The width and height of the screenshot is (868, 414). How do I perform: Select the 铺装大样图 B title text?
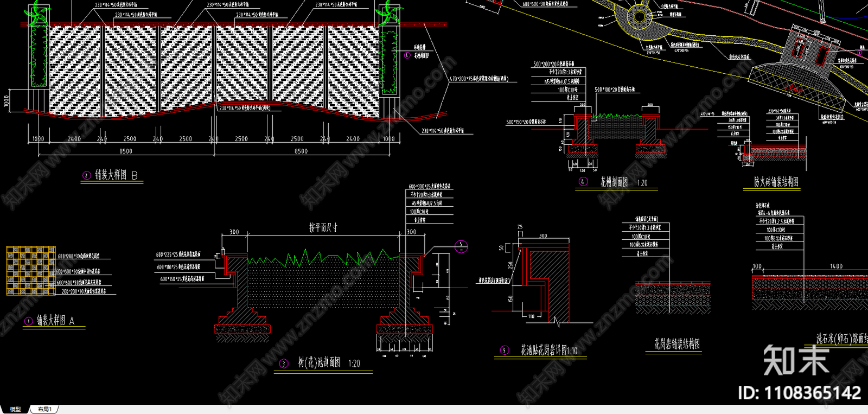tap(116, 175)
